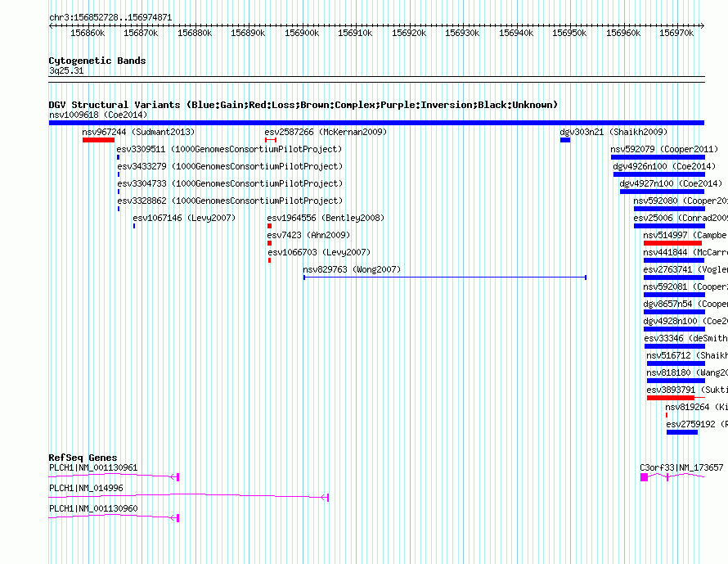Select the nsv514997 red loss bar

click(x=672, y=243)
